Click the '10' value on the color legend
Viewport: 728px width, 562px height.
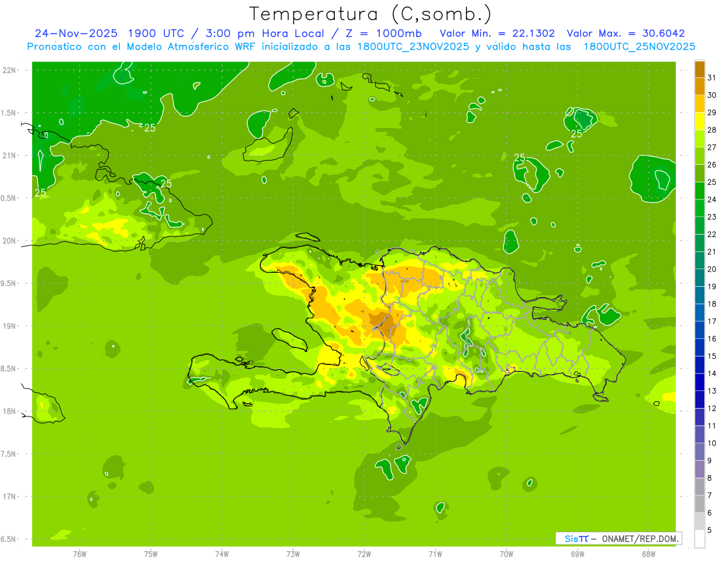tap(712, 443)
